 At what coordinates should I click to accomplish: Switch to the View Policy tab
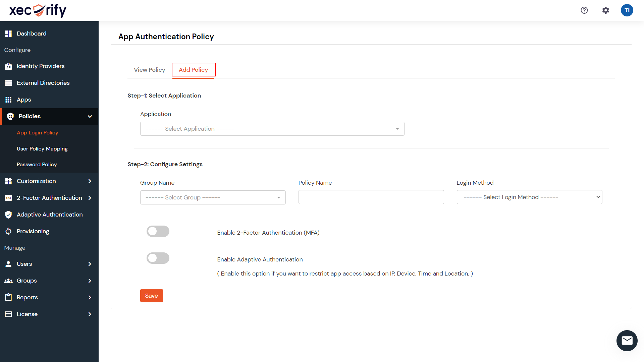(x=149, y=70)
